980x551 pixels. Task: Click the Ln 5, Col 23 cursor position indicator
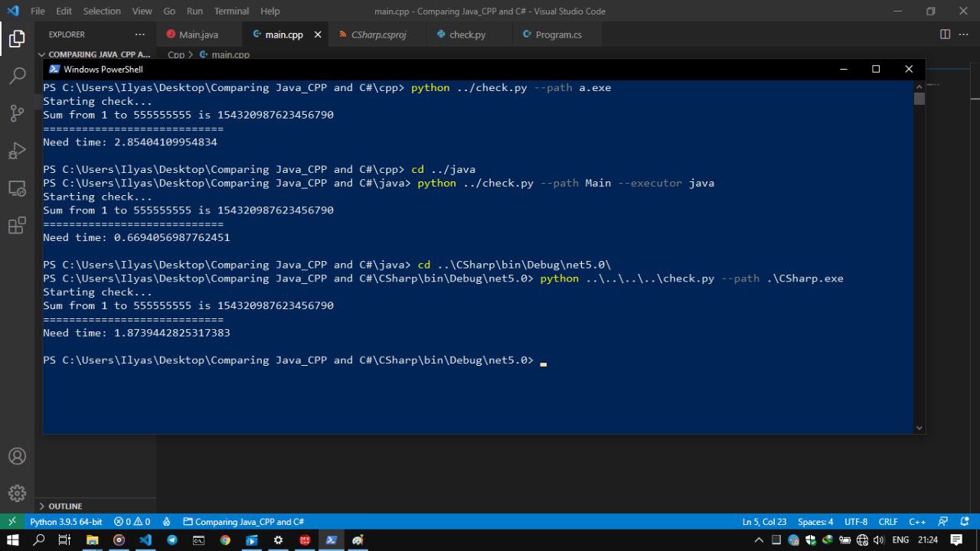[x=764, y=522]
